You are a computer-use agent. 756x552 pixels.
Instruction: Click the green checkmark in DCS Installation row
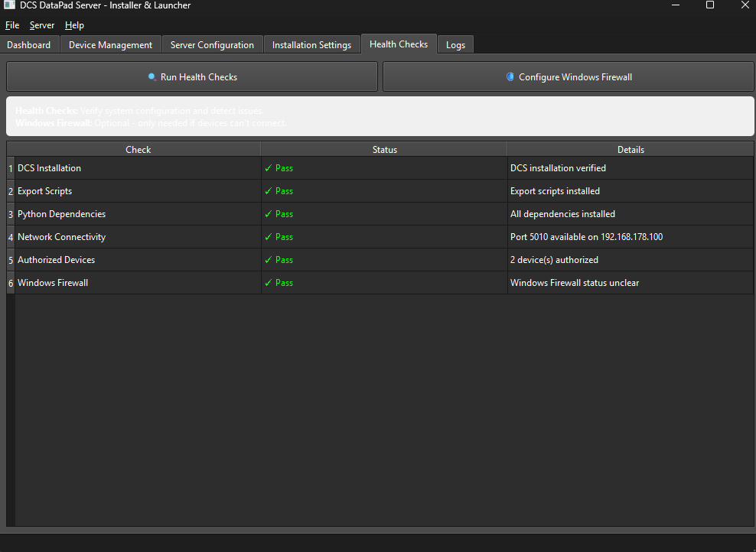(269, 168)
